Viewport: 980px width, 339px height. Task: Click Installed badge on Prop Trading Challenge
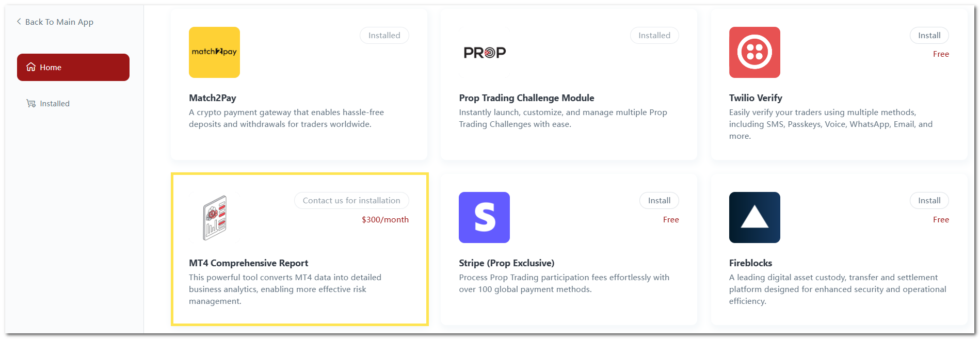654,35
